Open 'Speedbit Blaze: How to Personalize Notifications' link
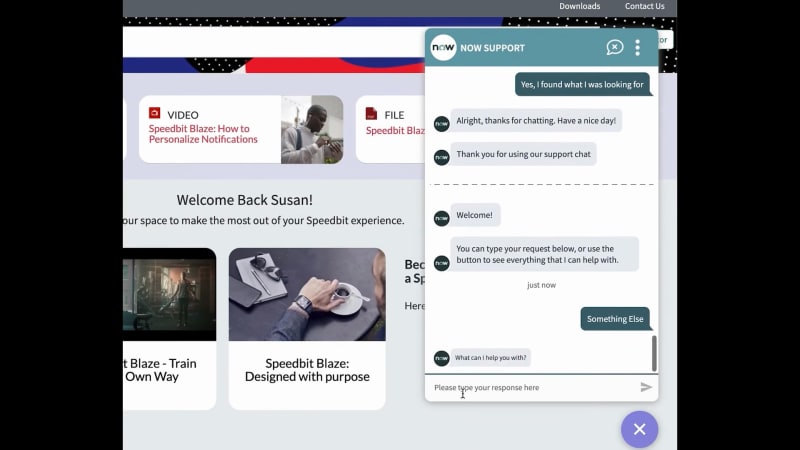The image size is (800, 450). pyautogui.click(x=203, y=134)
